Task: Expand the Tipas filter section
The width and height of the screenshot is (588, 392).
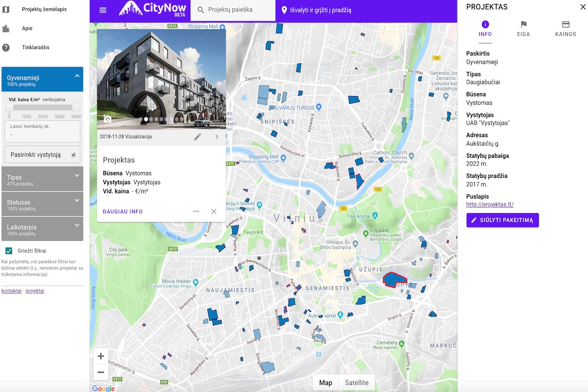Action: click(x=43, y=179)
